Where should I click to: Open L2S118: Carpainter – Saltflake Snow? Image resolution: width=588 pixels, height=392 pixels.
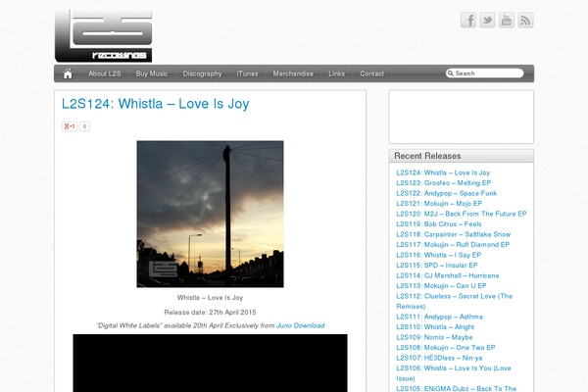pyautogui.click(x=454, y=234)
